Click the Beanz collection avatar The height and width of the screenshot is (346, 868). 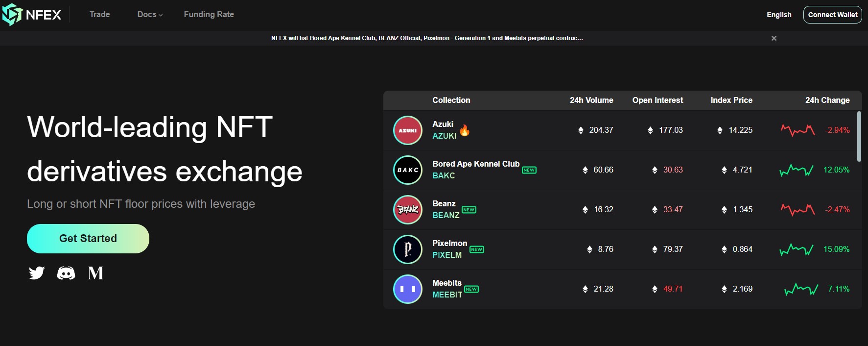click(x=408, y=210)
